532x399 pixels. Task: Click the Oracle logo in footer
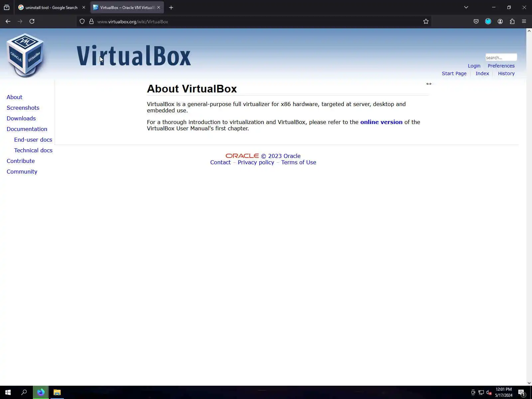242,156
